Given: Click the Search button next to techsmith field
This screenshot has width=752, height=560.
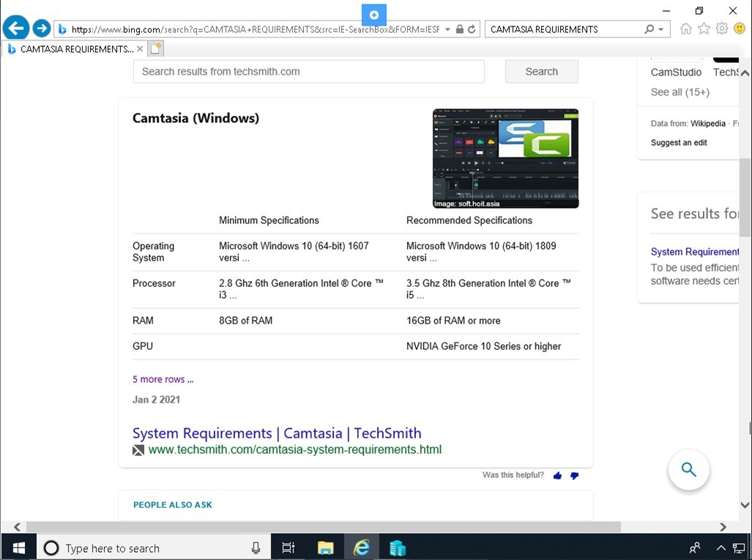Looking at the screenshot, I should [541, 72].
